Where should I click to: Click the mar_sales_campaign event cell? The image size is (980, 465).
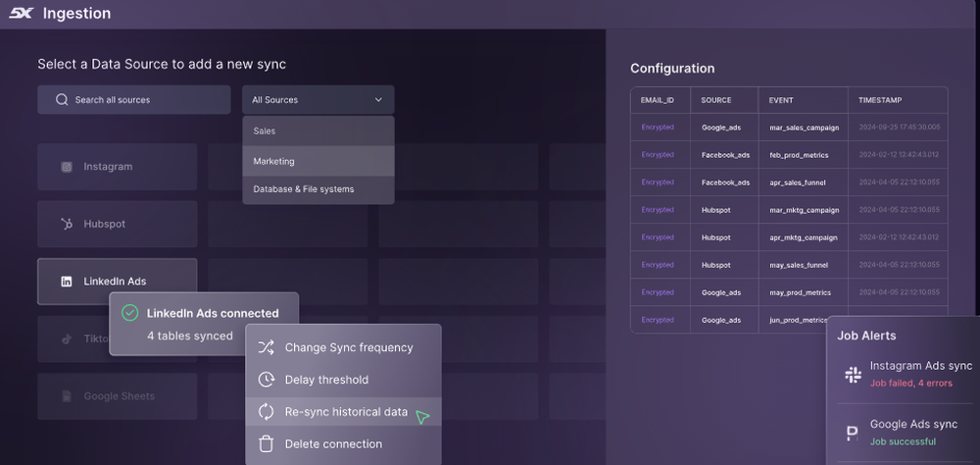[804, 128]
